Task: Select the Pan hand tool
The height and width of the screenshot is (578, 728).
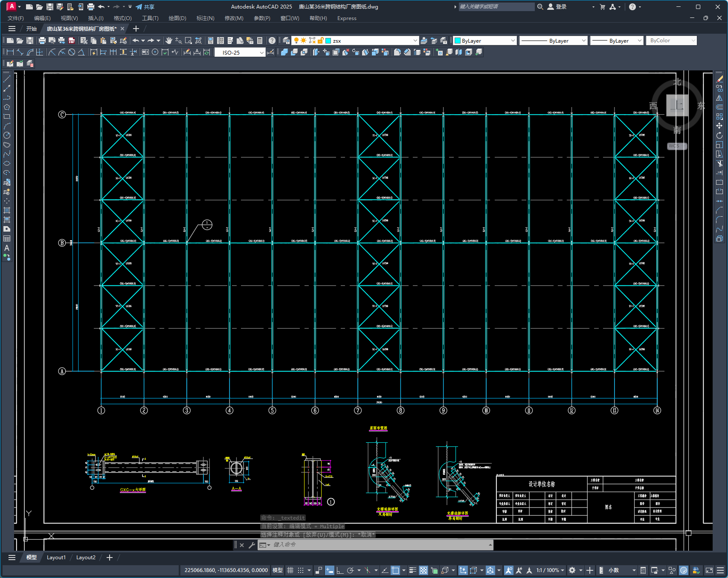Action: [x=168, y=41]
